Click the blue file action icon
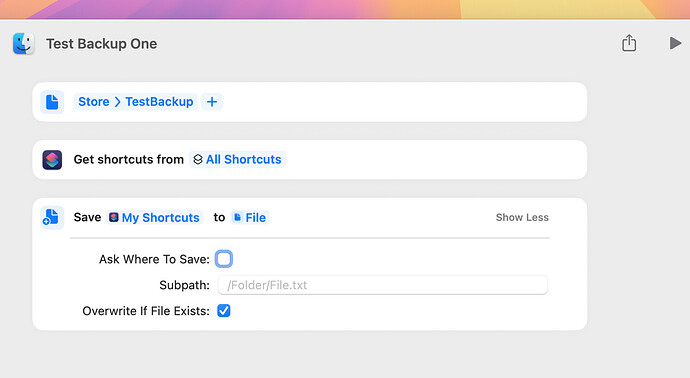690x378 pixels. point(52,102)
